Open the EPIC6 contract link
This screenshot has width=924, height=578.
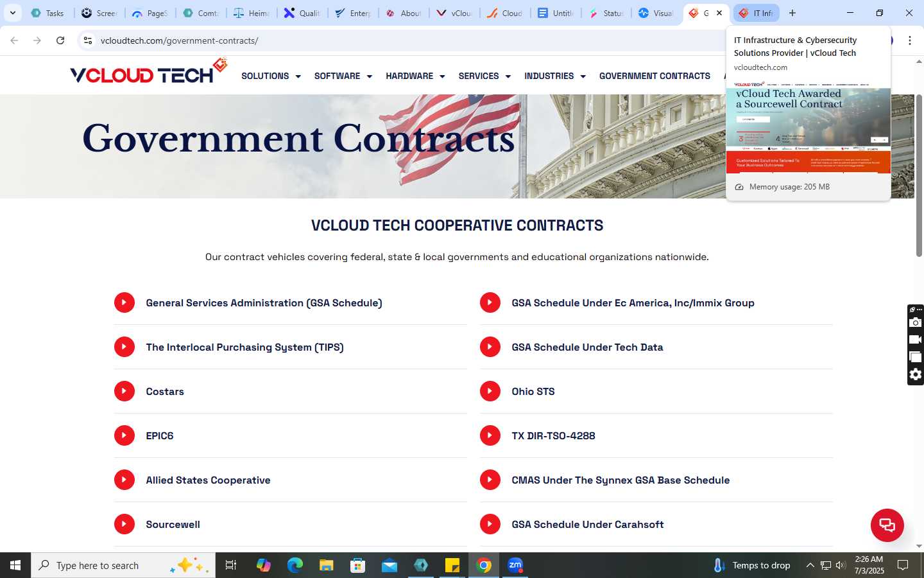pos(160,435)
